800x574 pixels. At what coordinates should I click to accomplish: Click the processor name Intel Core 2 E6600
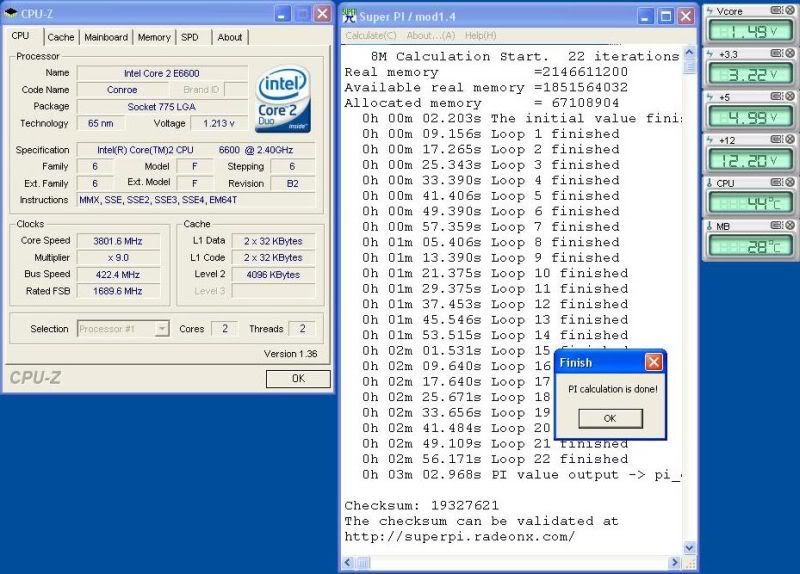coord(162,73)
